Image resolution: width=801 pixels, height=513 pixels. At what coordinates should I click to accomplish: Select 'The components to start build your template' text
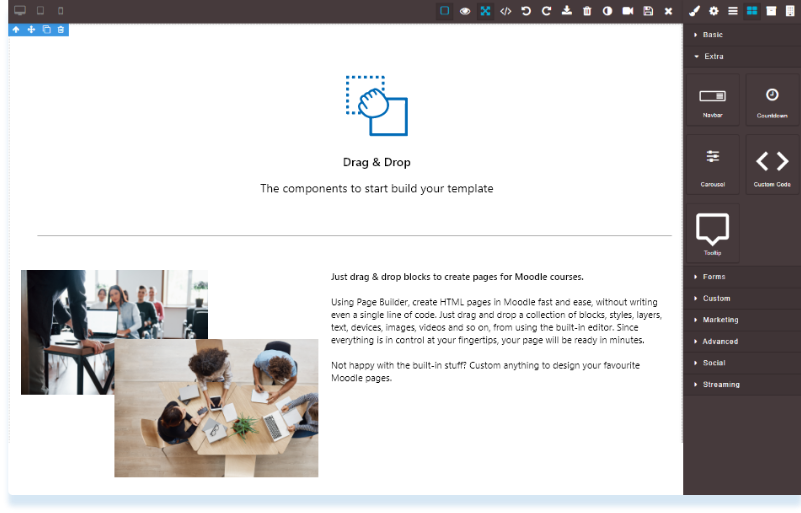click(377, 189)
